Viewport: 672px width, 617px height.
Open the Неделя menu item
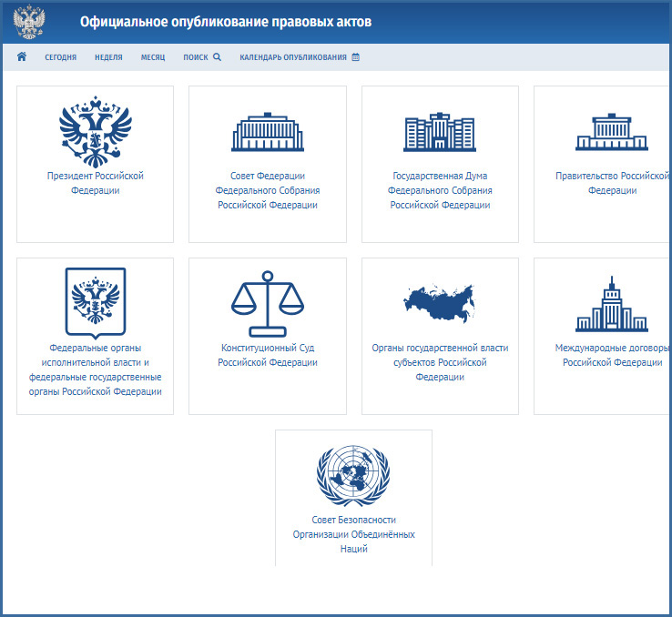[108, 57]
